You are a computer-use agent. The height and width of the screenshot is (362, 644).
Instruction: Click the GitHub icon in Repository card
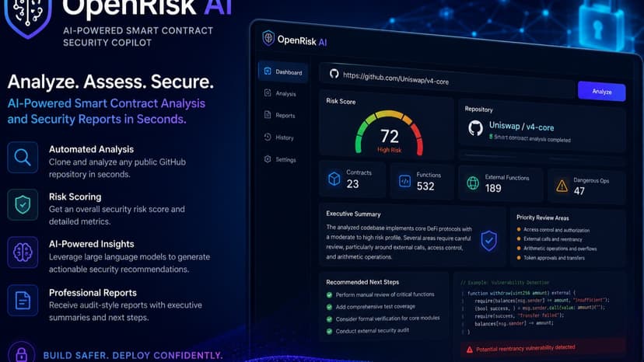(x=475, y=128)
